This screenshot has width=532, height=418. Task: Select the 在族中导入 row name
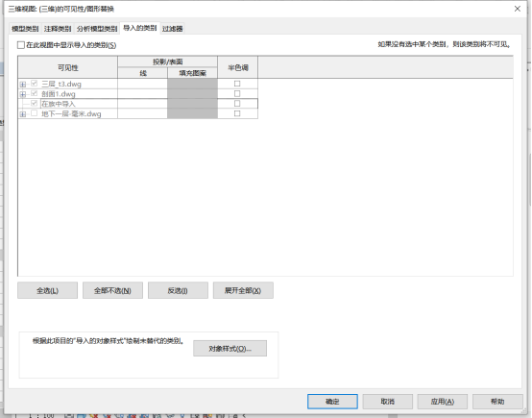click(58, 104)
